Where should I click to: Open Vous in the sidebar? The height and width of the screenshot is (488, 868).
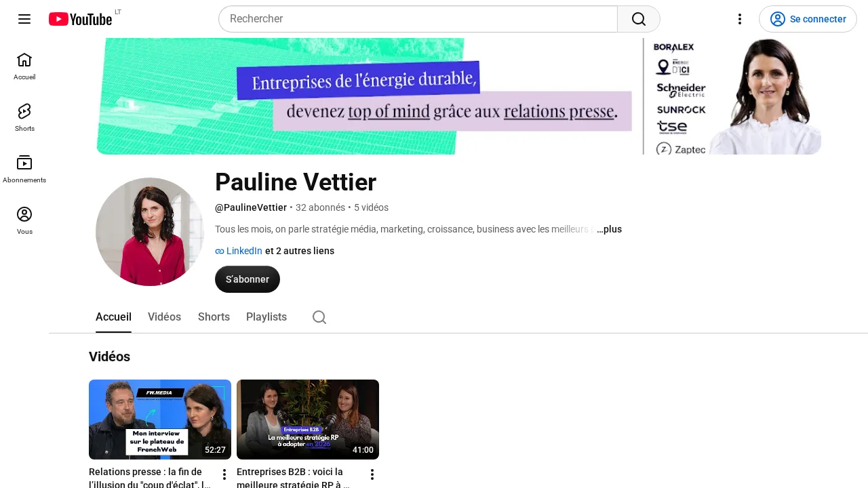pyautogui.click(x=24, y=221)
